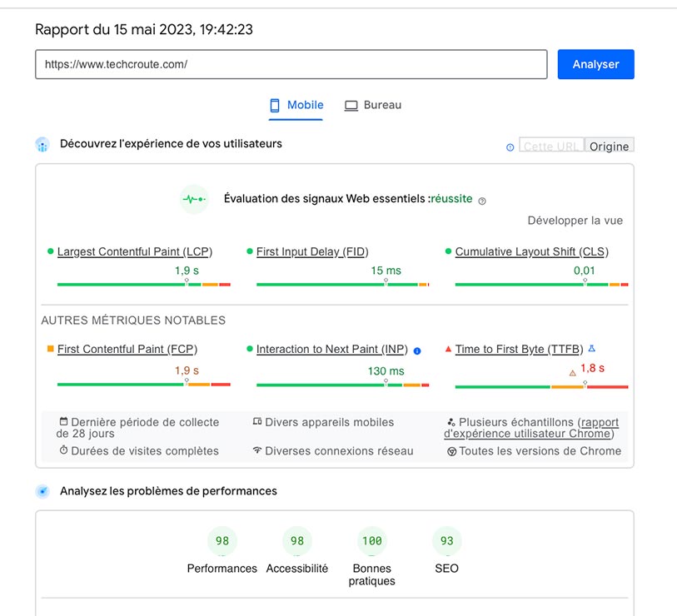Switch to the Mobile tab

[296, 106]
